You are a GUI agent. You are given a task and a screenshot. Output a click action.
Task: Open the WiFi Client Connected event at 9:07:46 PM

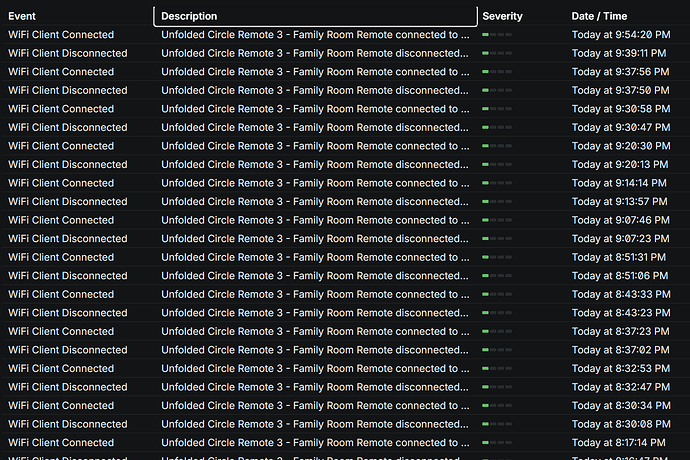(61, 220)
